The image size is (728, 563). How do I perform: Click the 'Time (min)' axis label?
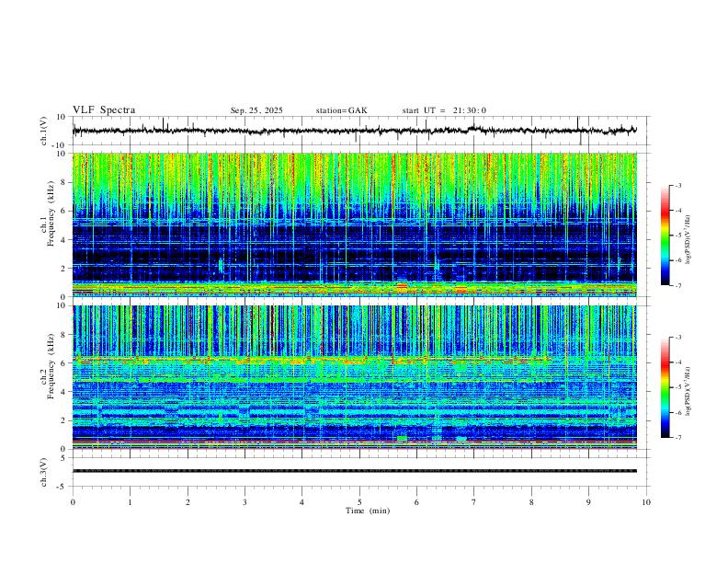pos(368,511)
